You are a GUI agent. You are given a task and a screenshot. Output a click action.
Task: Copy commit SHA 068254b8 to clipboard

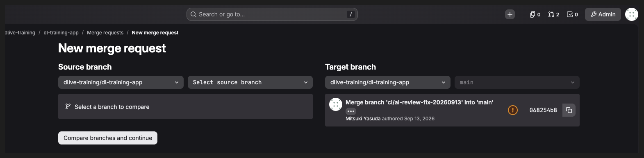click(x=569, y=110)
